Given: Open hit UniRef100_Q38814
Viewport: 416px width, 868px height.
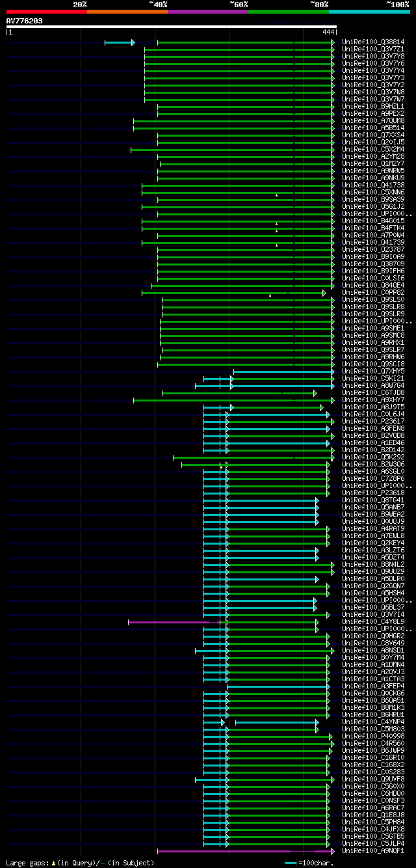Looking at the screenshot, I should 373,42.
